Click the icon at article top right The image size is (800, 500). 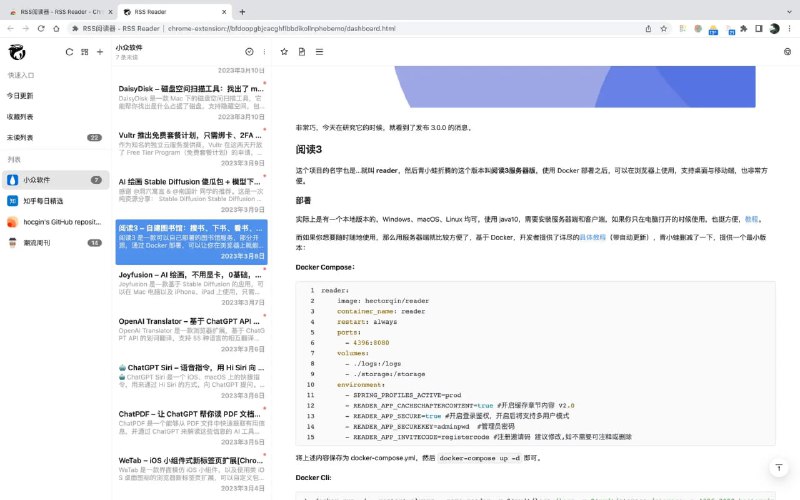pos(787,52)
